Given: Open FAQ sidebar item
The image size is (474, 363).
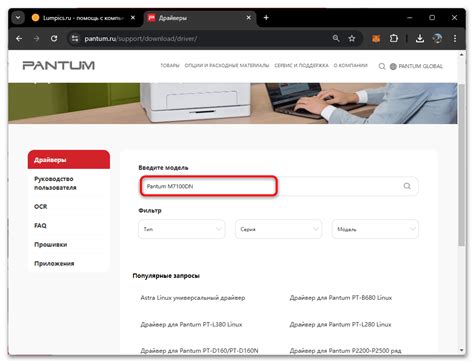Looking at the screenshot, I should click(40, 226).
